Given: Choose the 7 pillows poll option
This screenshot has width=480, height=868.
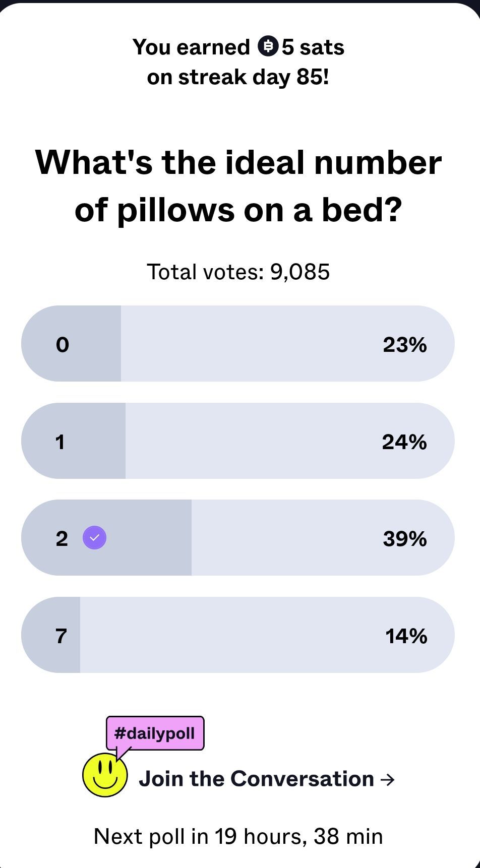Looking at the screenshot, I should click(x=237, y=635).
